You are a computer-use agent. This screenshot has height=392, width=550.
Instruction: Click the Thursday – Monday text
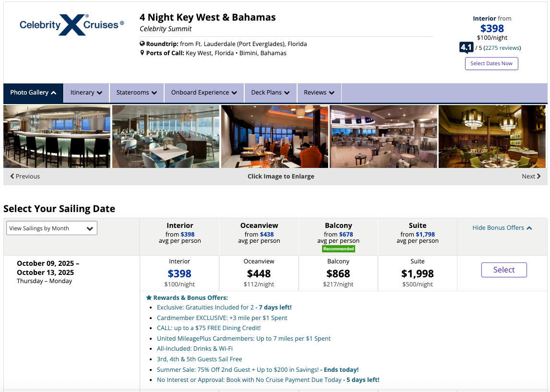(45, 281)
